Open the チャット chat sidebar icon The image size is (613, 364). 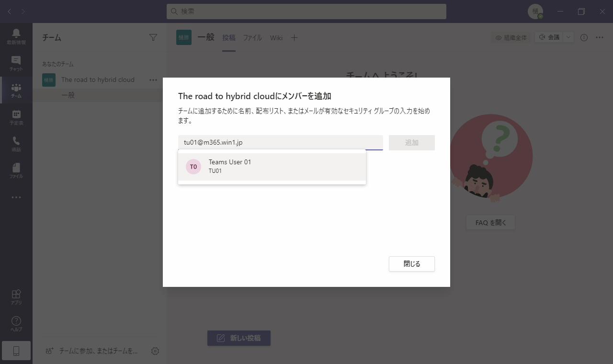click(x=16, y=63)
